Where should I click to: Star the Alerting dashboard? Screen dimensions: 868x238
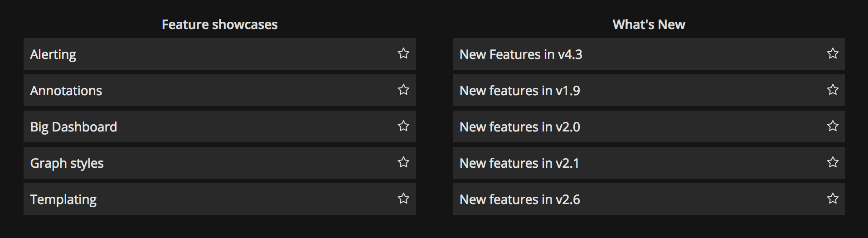click(x=403, y=53)
